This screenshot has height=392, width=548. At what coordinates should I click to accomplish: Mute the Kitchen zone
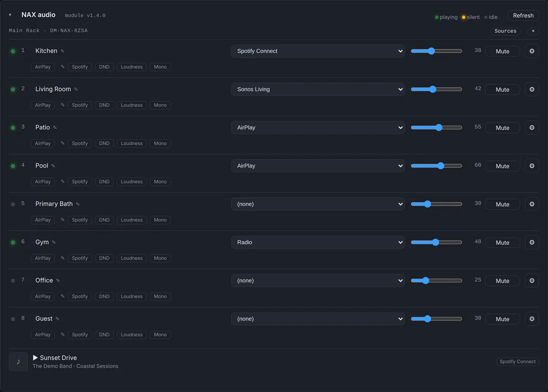tap(502, 51)
